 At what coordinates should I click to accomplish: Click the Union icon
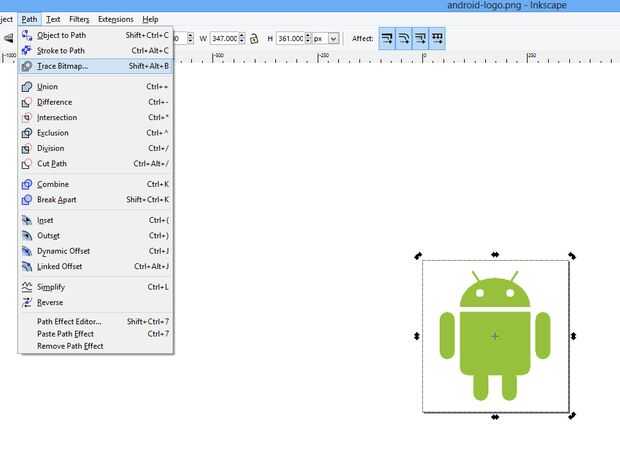click(26, 87)
